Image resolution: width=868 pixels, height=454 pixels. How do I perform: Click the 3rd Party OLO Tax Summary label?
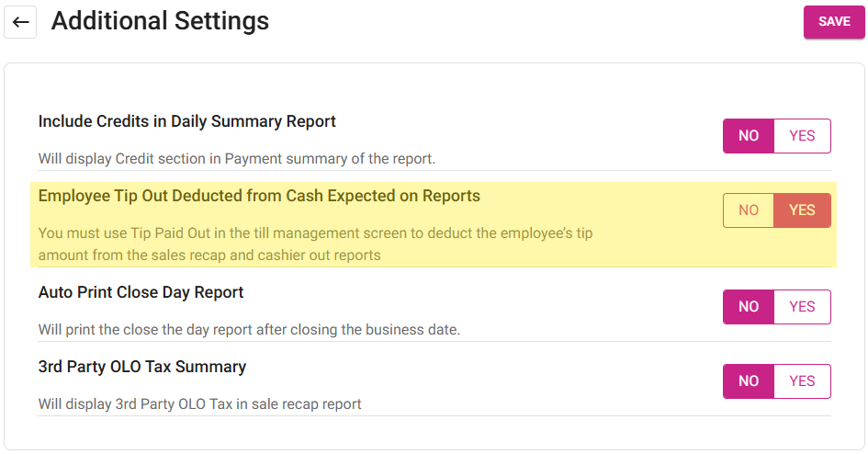(x=142, y=367)
